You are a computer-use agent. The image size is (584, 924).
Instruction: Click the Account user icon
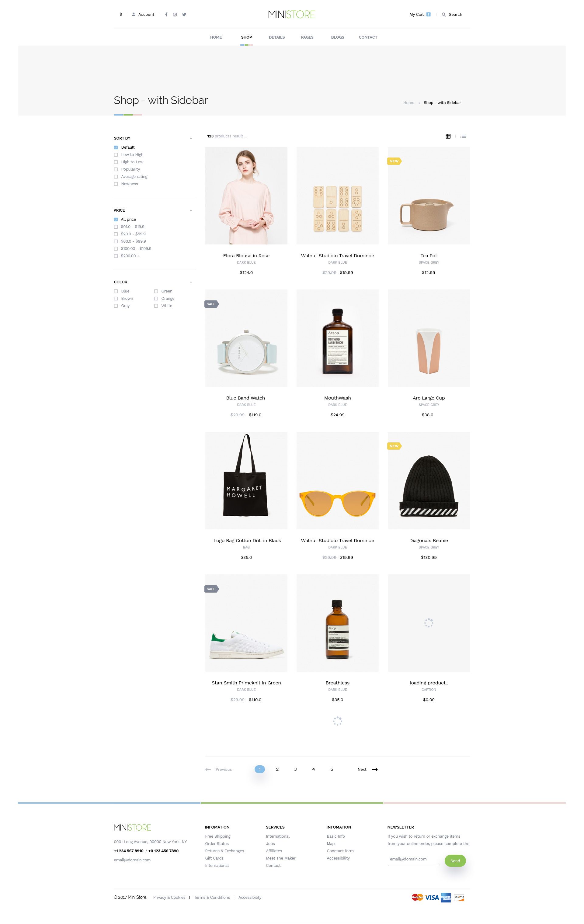tap(134, 15)
